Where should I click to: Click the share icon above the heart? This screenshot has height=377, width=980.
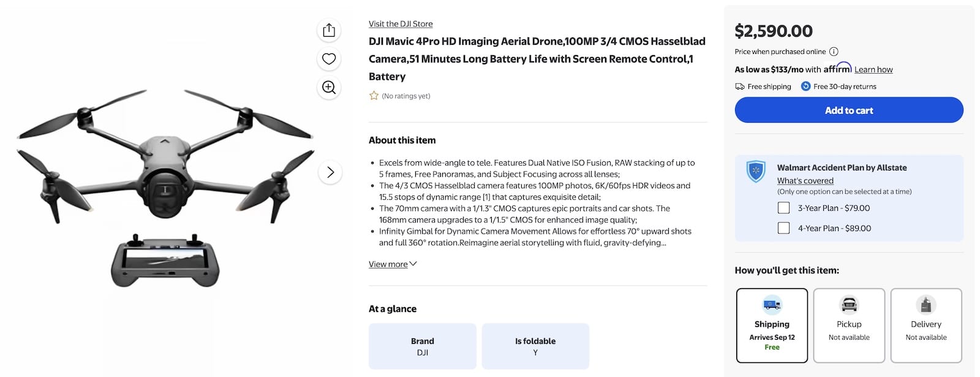tap(329, 30)
